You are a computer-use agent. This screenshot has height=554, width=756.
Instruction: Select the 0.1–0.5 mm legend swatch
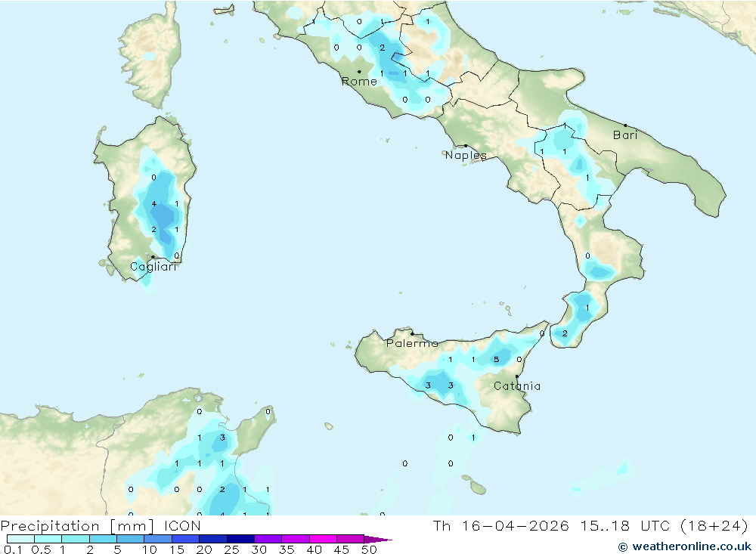click(x=20, y=539)
